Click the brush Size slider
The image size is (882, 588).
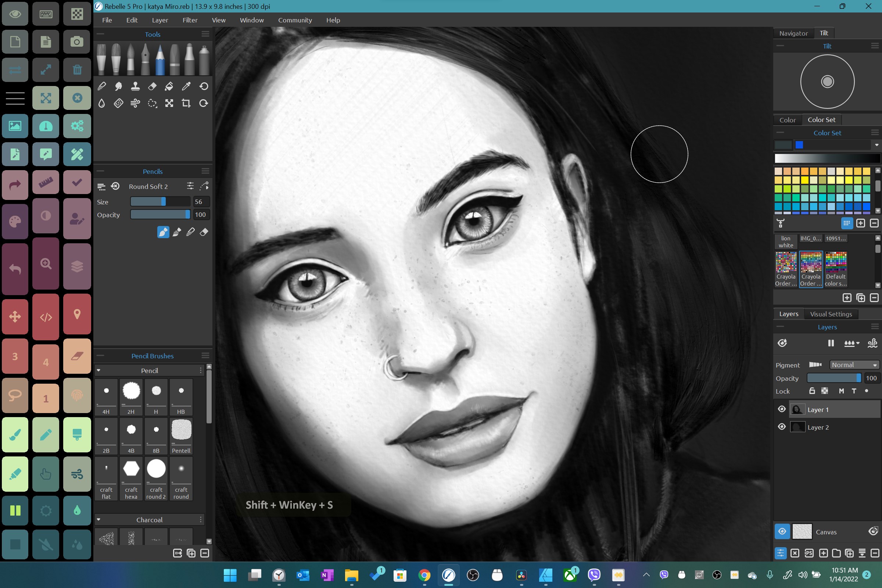(160, 202)
